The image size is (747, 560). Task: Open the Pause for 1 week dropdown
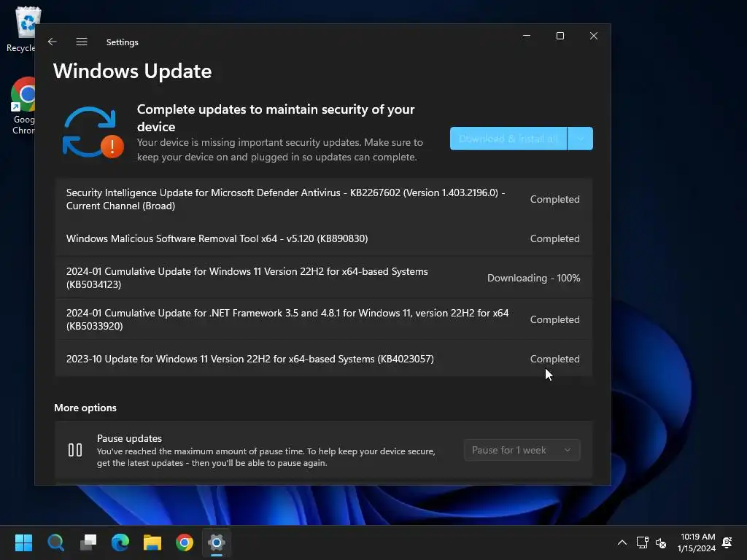pos(522,450)
